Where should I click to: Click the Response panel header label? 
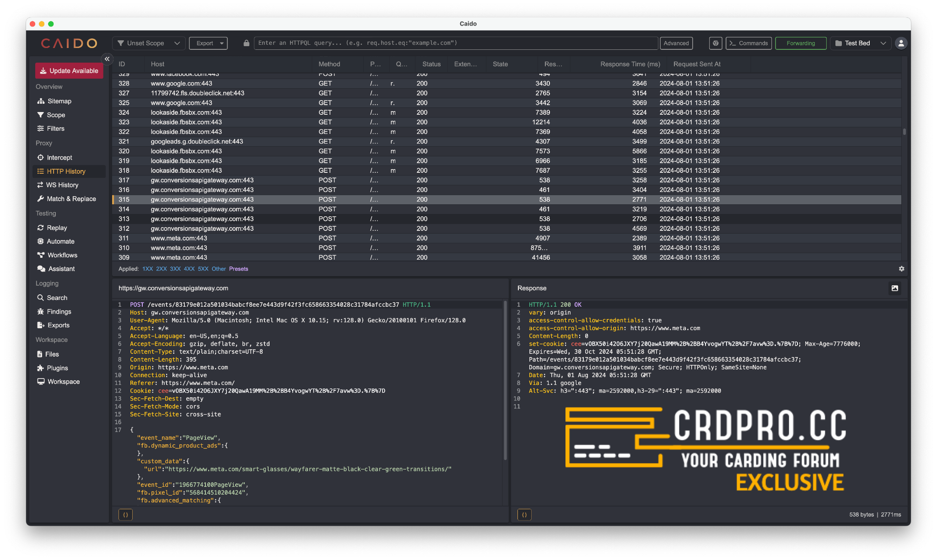[x=532, y=288]
